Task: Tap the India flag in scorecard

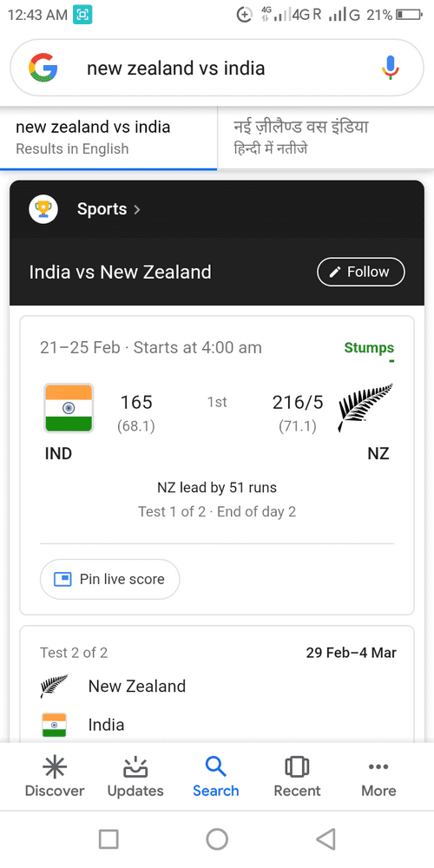Action: coord(69,408)
